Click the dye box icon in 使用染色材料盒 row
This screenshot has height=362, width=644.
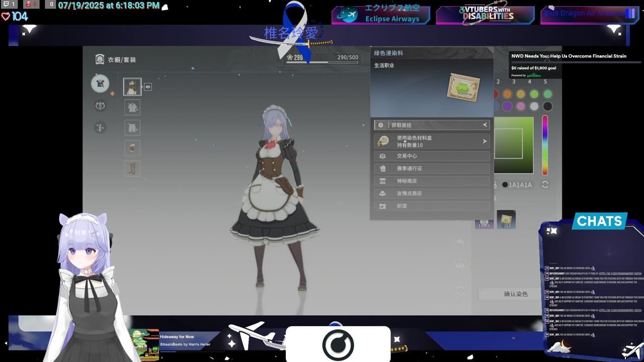pos(383,141)
